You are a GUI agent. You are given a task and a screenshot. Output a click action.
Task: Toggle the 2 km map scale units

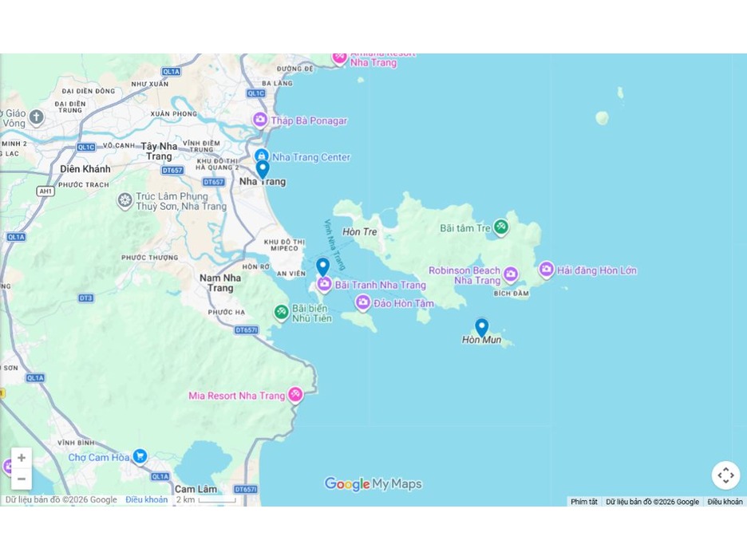tap(206, 499)
